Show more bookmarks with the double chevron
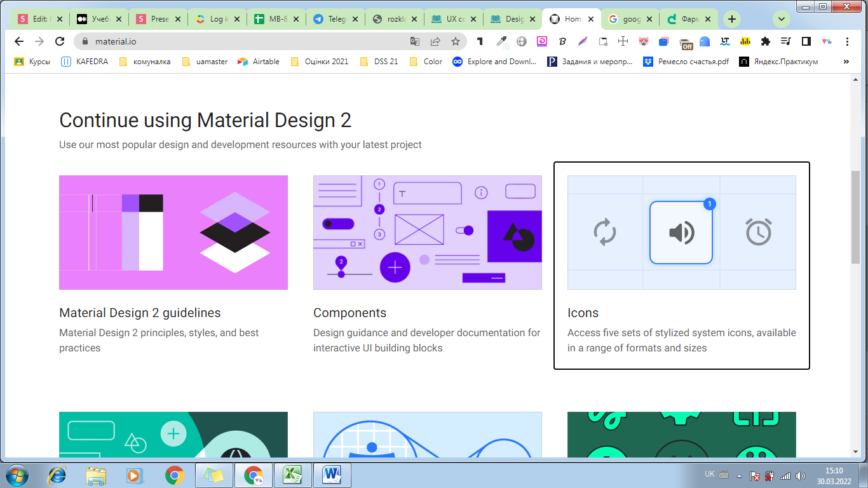 pyautogui.click(x=846, y=62)
